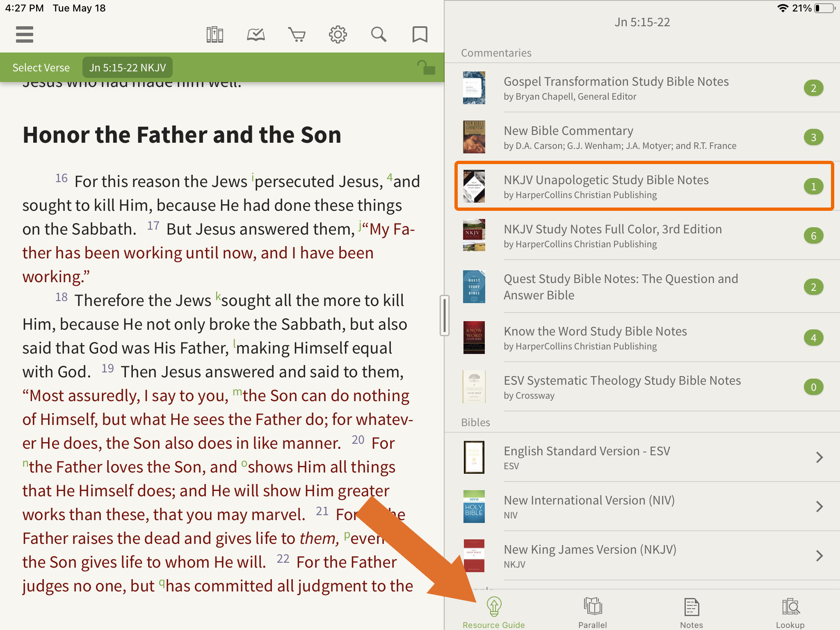Tap footnote marker 4 before 'and sought'
Screen dimensions: 840x630
tap(390, 177)
